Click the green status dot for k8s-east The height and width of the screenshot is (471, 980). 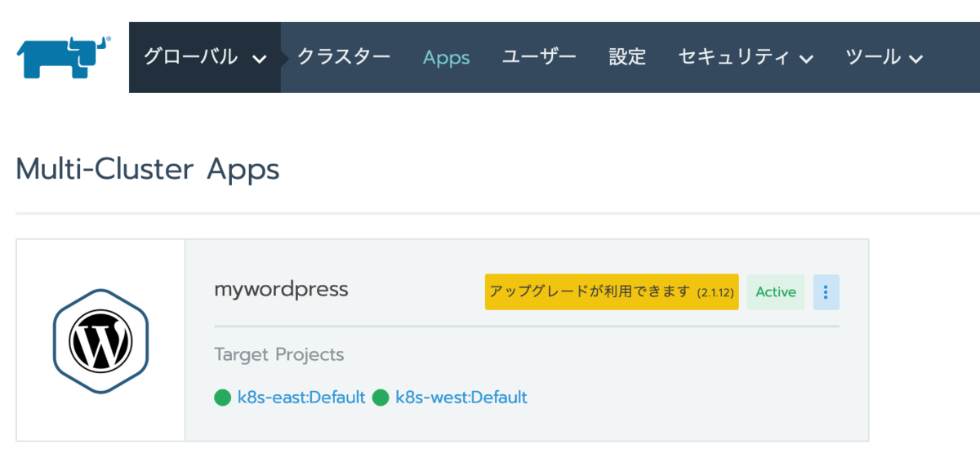point(223,398)
